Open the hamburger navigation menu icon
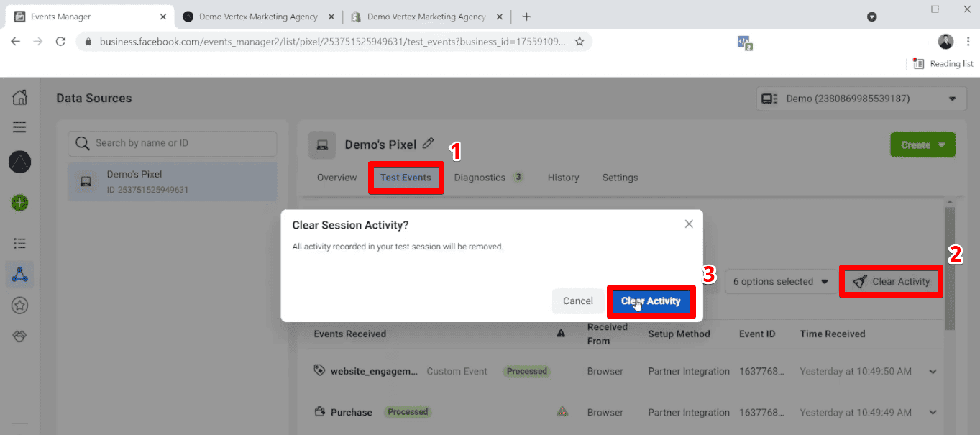This screenshot has width=980, height=435. (19, 127)
